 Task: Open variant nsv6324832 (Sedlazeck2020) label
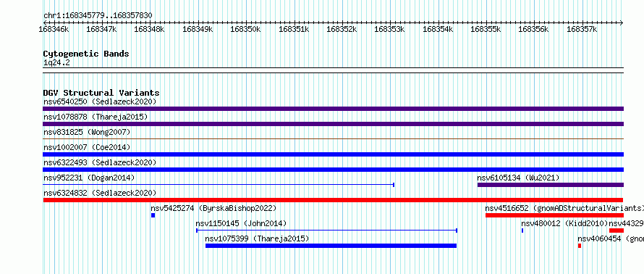(x=100, y=193)
